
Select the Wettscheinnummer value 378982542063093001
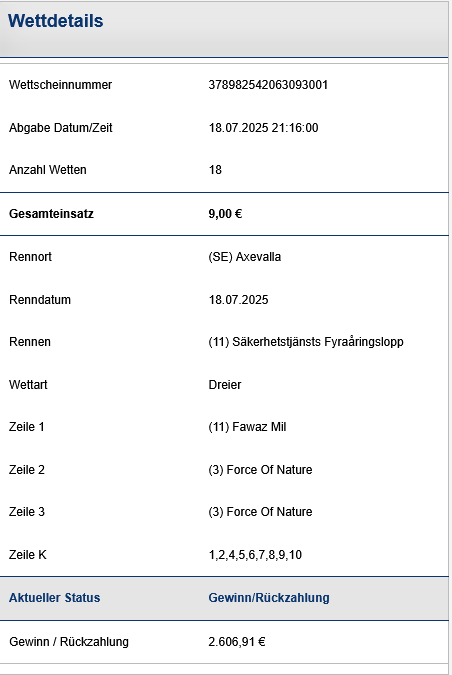click(x=268, y=85)
